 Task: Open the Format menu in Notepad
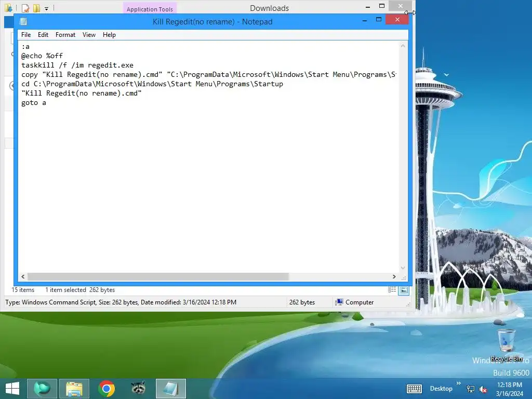pyautogui.click(x=65, y=35)
